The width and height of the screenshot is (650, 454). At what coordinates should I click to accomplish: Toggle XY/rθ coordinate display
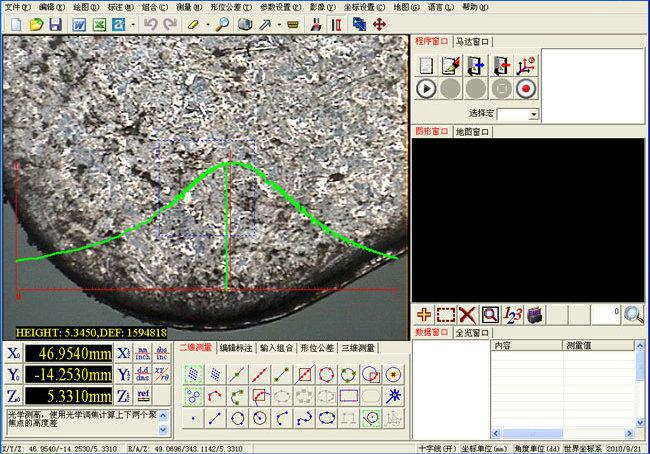tap(161, 374)
